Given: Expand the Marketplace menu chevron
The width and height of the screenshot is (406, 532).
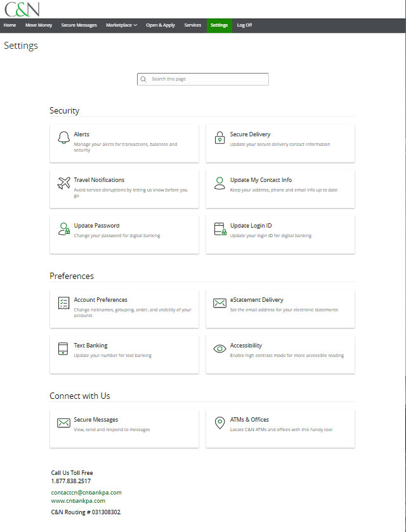Looking at the screenshot, I should pos(136,25).
